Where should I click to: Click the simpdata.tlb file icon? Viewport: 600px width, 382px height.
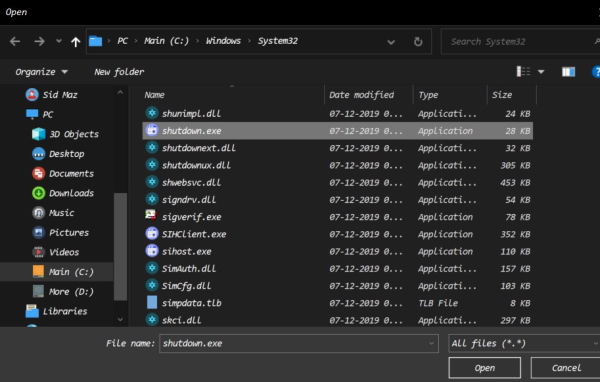pos(152,302)
